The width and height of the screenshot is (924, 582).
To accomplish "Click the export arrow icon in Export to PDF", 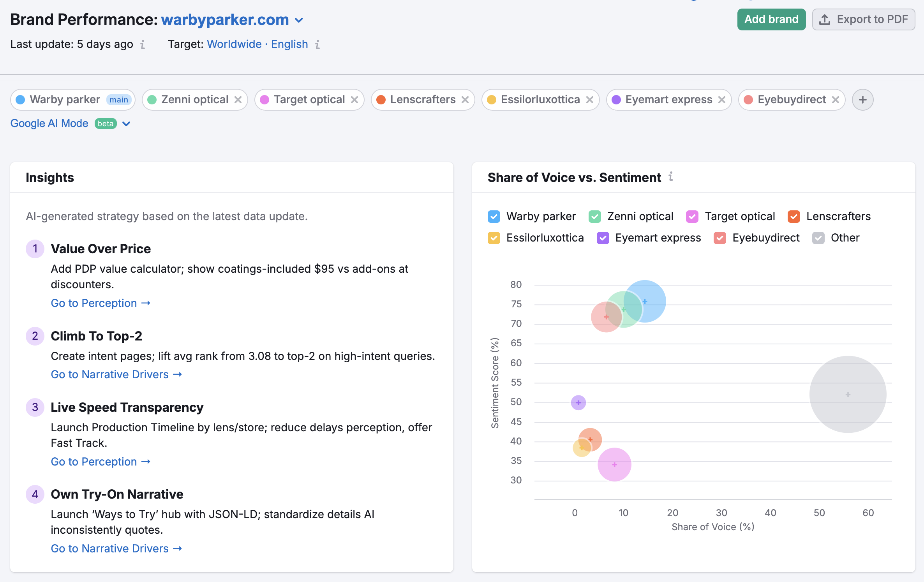I will point(825,19).
